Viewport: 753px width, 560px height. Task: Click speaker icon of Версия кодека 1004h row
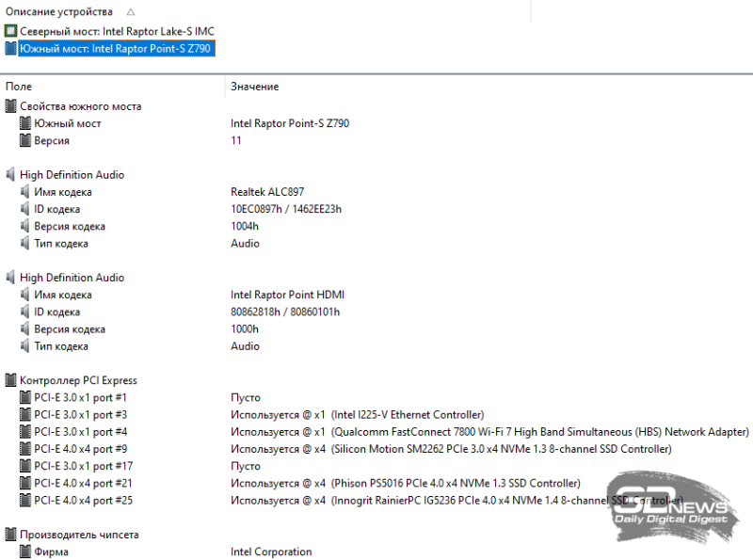click(x=25, y=226)
